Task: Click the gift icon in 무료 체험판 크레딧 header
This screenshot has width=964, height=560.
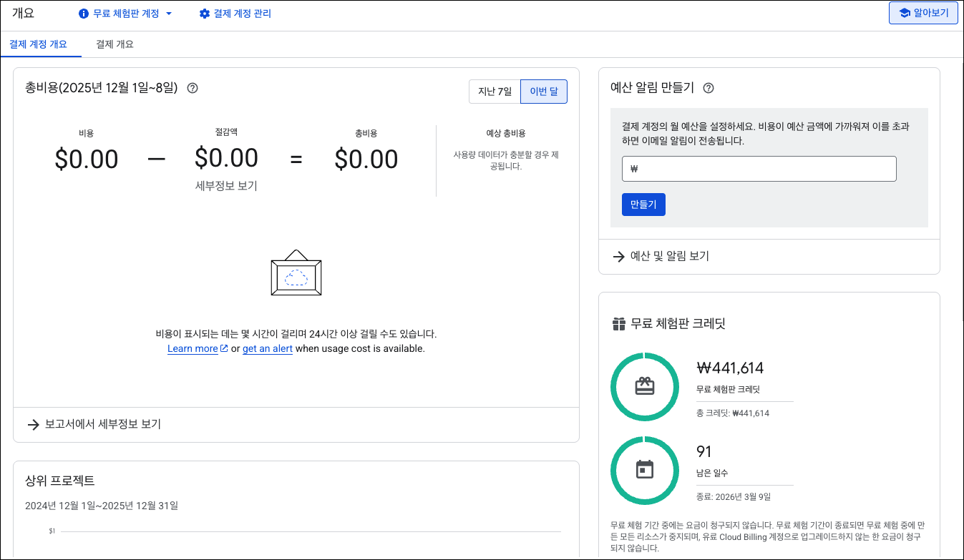Action: tap(619, 324)
